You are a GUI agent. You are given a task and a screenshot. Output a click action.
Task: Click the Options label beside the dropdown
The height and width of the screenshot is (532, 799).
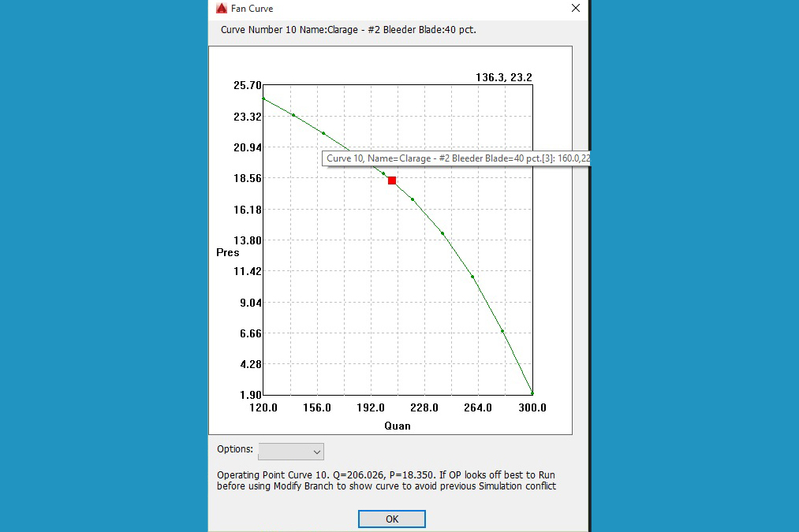pyautogui.click(x=235, y=449)
